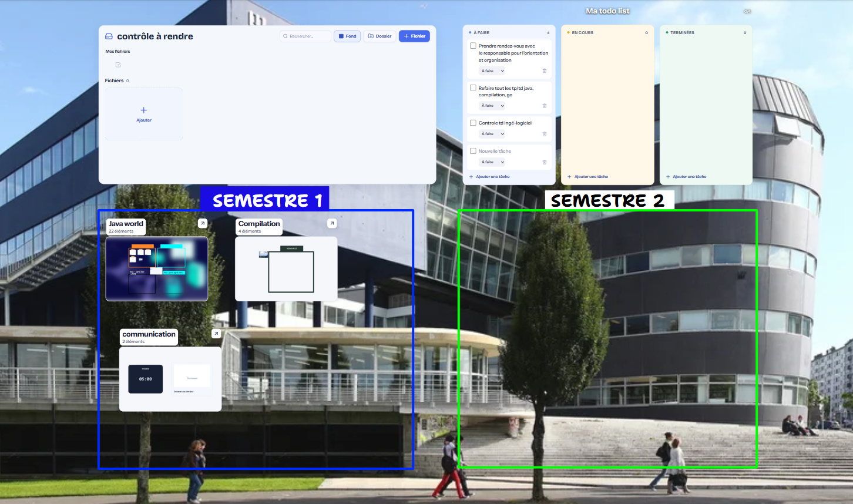The height and width of the screenshot is (504, 853).
Task: Check off 'Prendre rendez-vous avec le responsable' task
Action: click(473, 46)
